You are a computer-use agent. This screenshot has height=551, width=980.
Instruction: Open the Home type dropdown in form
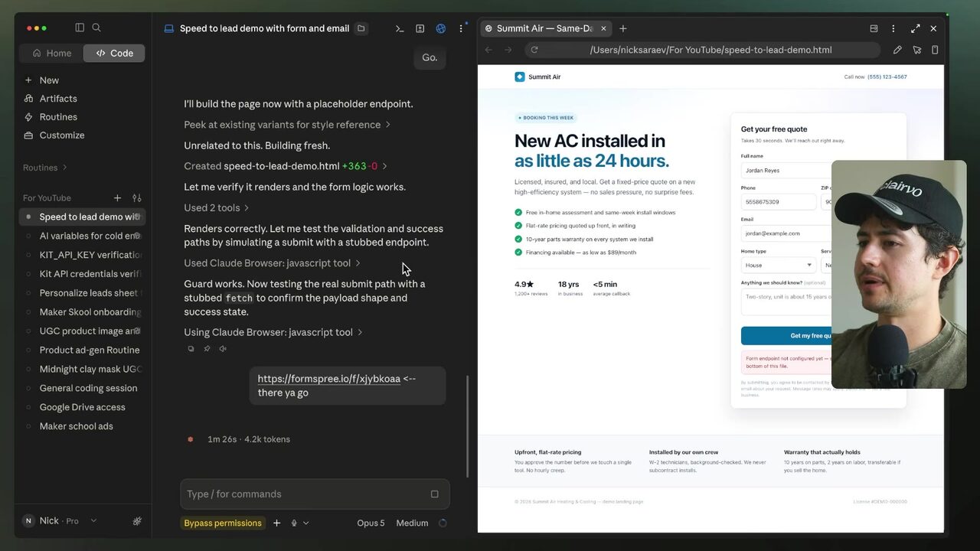point(778,265)
